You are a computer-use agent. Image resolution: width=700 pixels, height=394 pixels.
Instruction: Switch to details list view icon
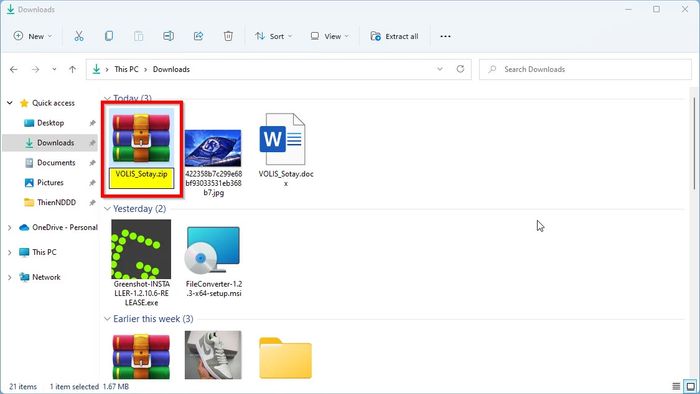click(676, 386)
